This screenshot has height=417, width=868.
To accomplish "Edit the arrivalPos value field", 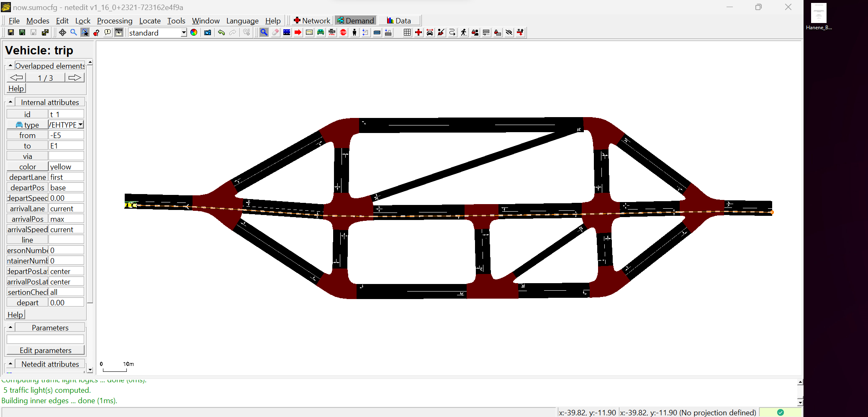I will pyautogui.click(x=66, y=218).
